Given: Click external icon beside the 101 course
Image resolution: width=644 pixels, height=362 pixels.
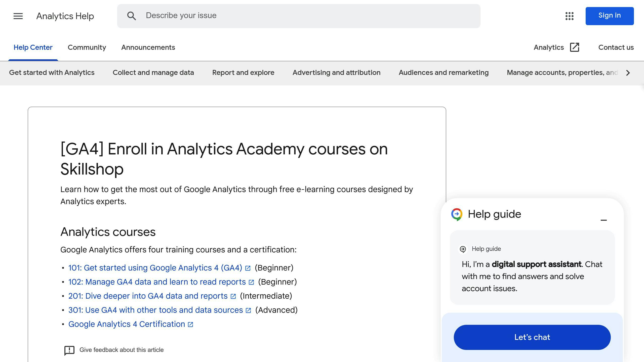Looking at the screenshot, I should [x=248, y=268].
